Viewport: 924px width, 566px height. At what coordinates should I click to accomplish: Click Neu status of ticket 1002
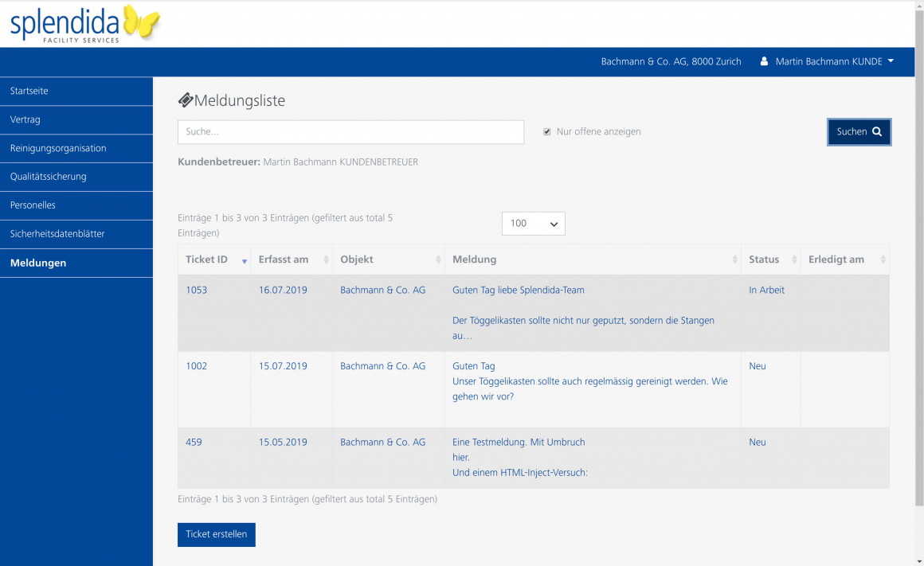click(758, 365)
